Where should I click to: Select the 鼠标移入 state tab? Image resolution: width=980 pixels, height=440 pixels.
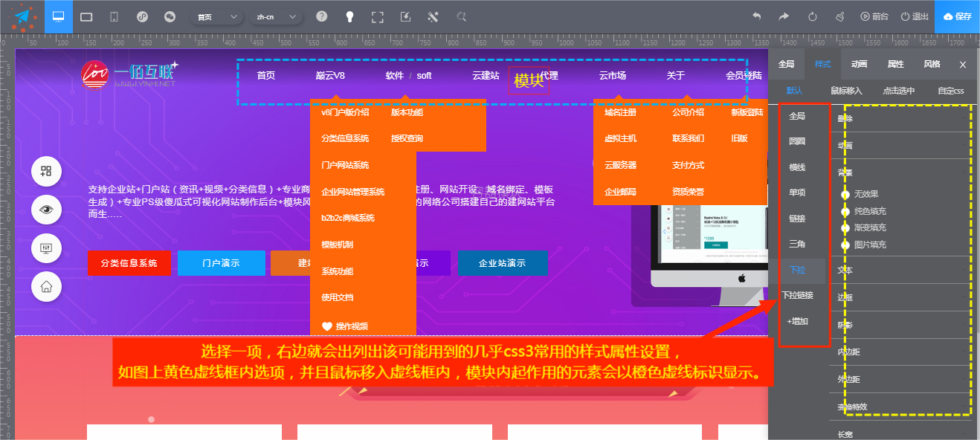(846, 91)
